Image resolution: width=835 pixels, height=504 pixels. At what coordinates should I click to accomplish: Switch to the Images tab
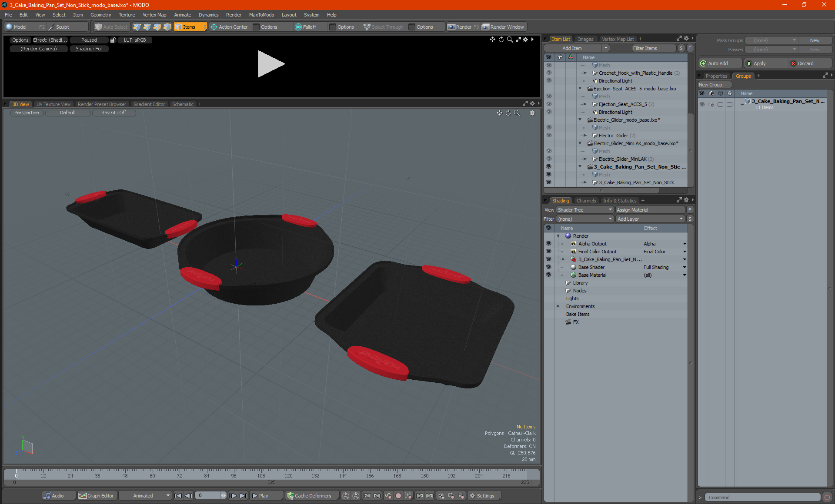click(x=585, y=39)
